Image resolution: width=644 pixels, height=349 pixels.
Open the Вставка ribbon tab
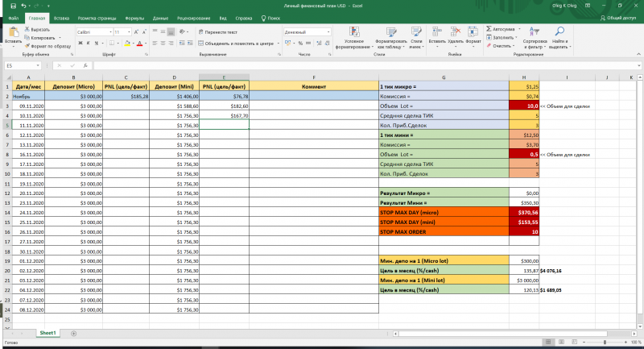[x=61, y=17]
